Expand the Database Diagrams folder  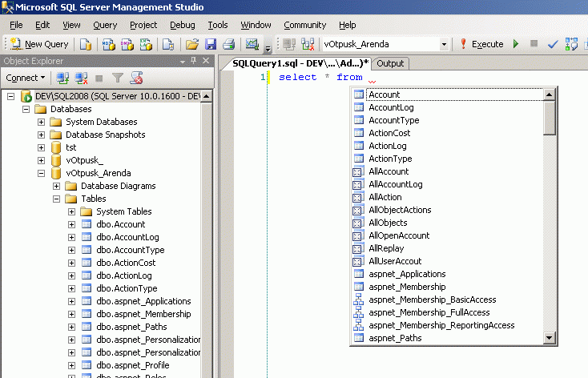coord(56,186)
